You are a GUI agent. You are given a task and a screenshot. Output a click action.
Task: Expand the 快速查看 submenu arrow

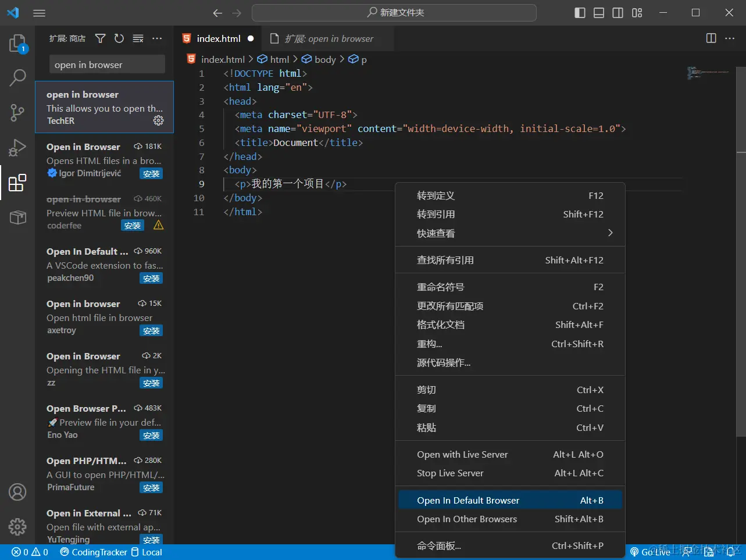[x=610, y=233]
